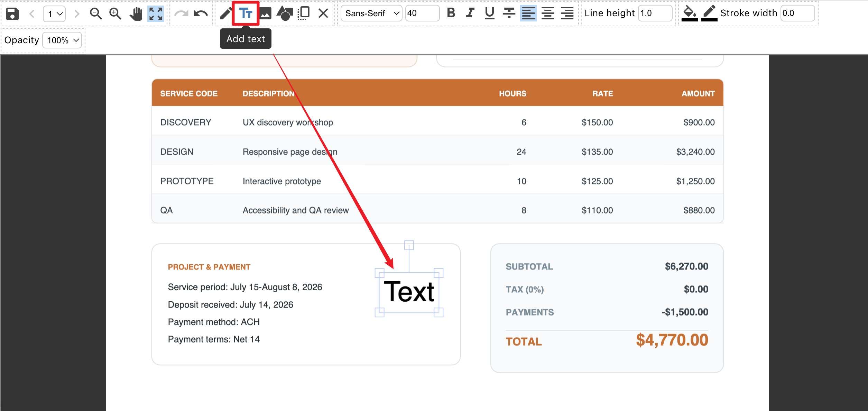
Task: Open the page number dropdown
Action: tap(54, 14)
